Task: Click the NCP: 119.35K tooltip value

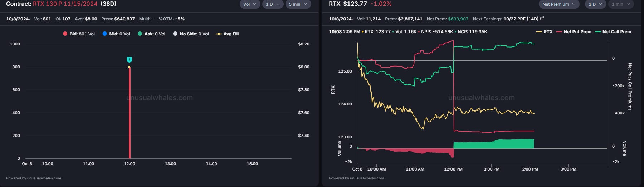Action: point(472,32)
